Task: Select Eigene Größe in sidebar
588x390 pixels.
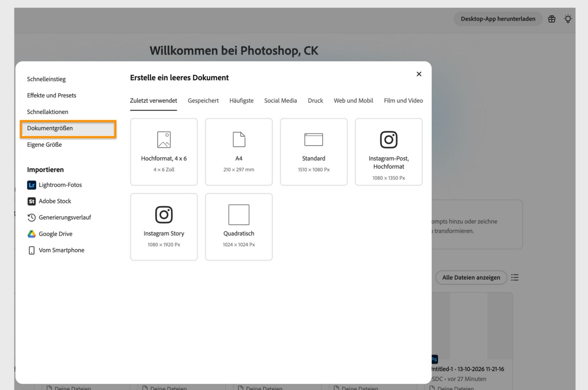Action: 44,145
